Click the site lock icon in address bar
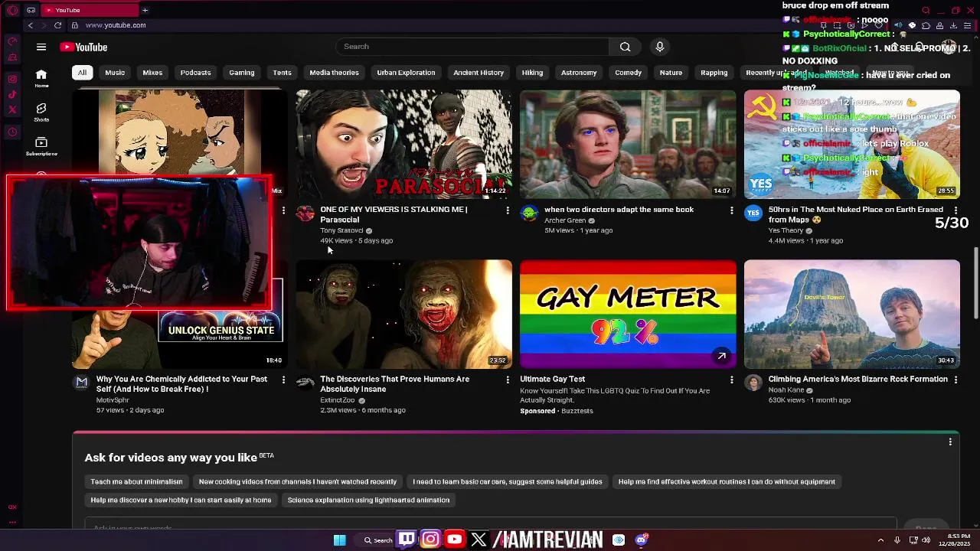Viewport: 980px width, 551px height. click(76, 25)
